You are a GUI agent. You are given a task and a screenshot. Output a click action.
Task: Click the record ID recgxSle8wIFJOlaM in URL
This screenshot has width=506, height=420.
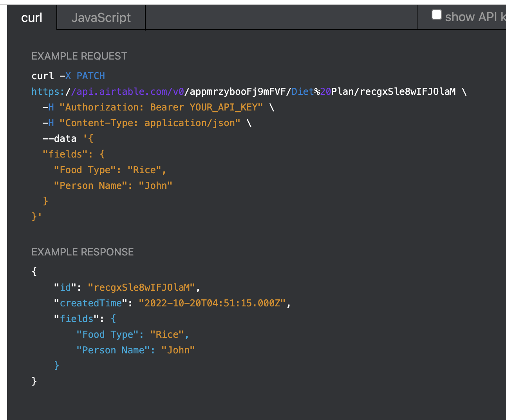408,91
